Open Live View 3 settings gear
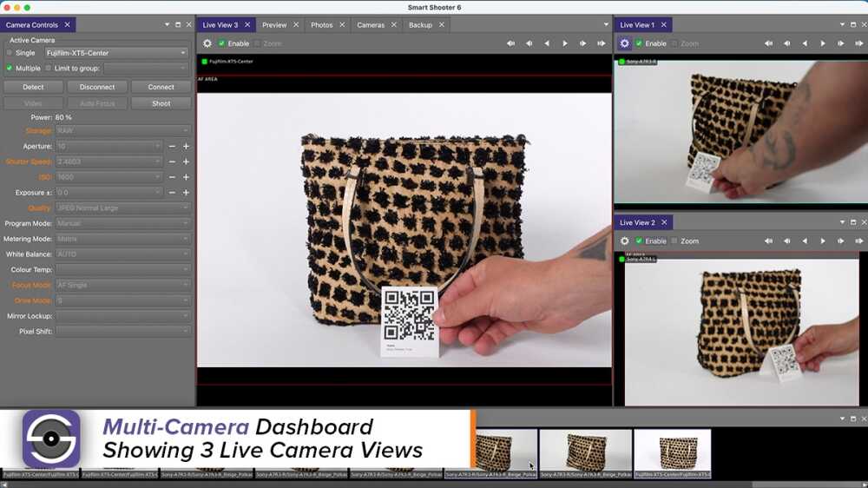This screenshot has height=488, width=868. pyautogui.click(x=207, y=43)
